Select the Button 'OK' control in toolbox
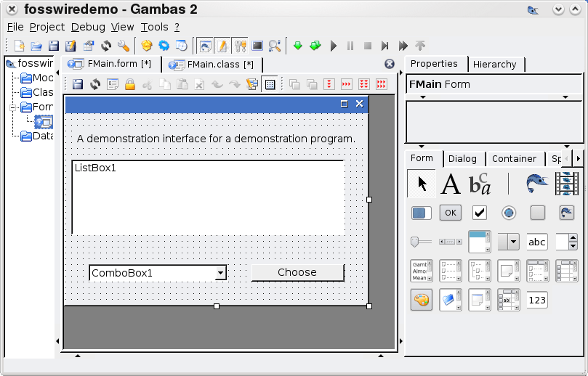588x376 pixels. [451, 213]
